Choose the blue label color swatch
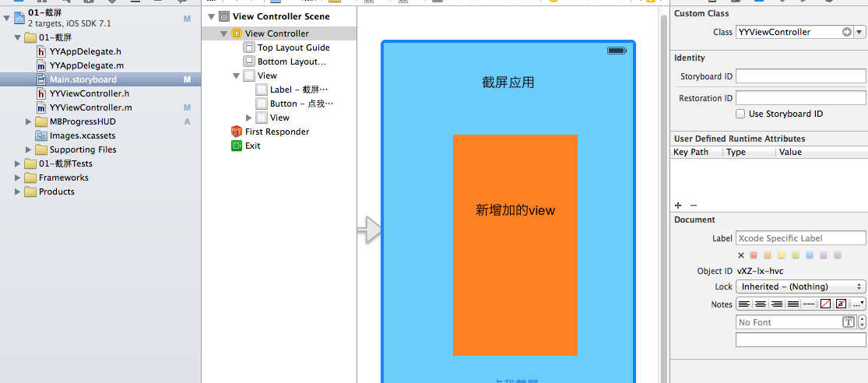This screenshot has width=868, height=383. tap(810, 255)
